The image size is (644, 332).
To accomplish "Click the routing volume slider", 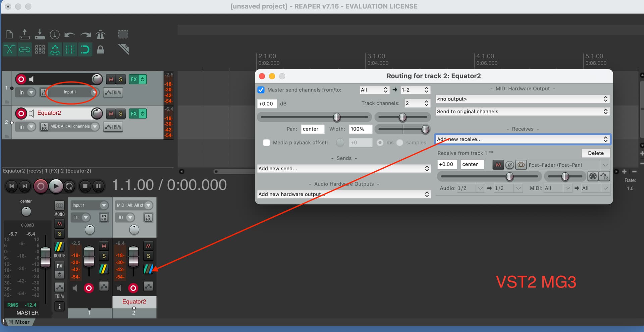I will click(x=314, y=117).
